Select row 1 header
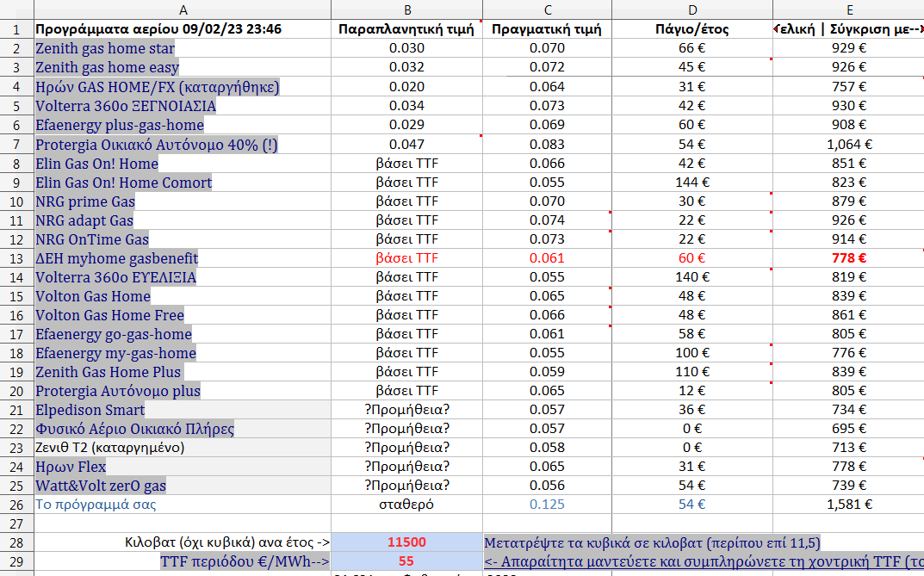Image resolution: width=924 pixels, height=576 pixels. pyautogui.click(x=16, y=29)
